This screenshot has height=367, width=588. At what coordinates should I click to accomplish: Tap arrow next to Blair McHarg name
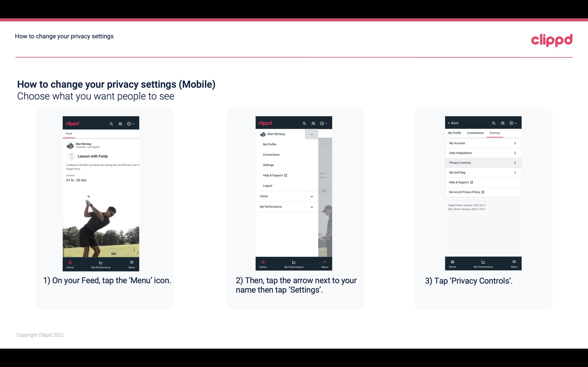click(311, 134)
